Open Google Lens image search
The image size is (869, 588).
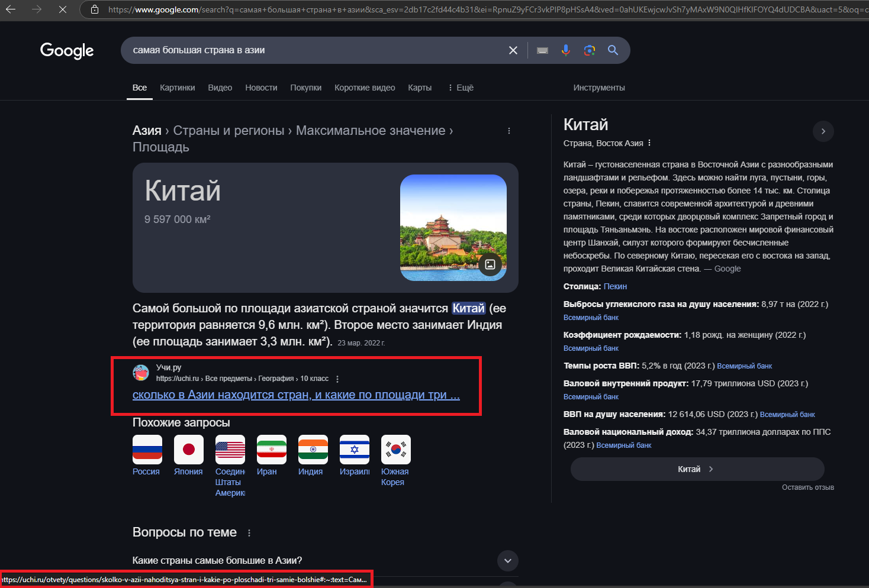pos(590,50)
